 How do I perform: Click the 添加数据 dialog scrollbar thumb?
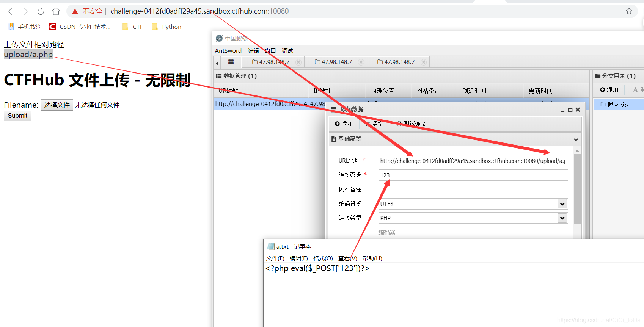point(577,189)
